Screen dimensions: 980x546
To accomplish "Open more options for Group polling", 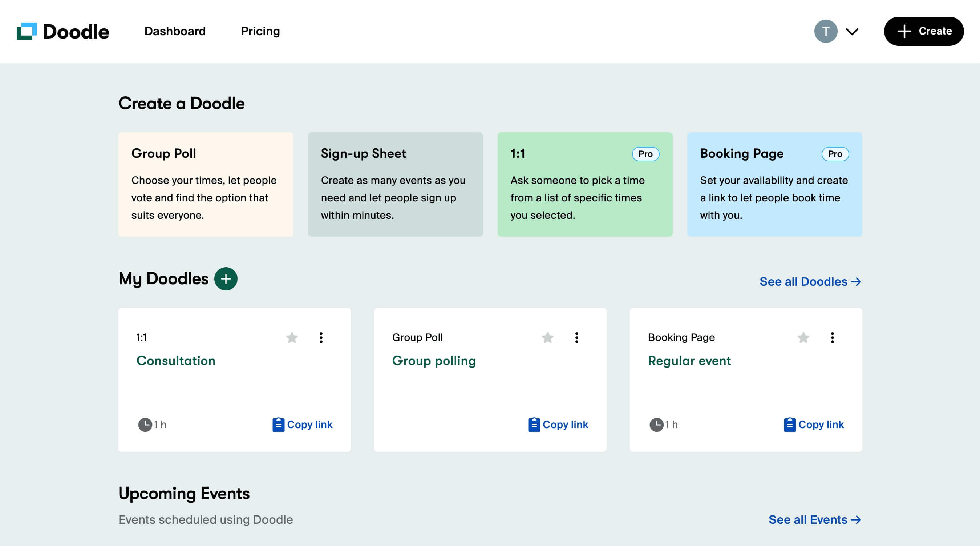I will coord(577,337).
